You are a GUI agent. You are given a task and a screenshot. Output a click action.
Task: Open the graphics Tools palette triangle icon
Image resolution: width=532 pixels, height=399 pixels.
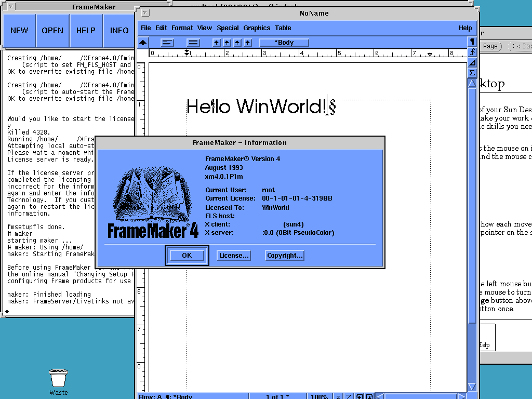[472, 62]
